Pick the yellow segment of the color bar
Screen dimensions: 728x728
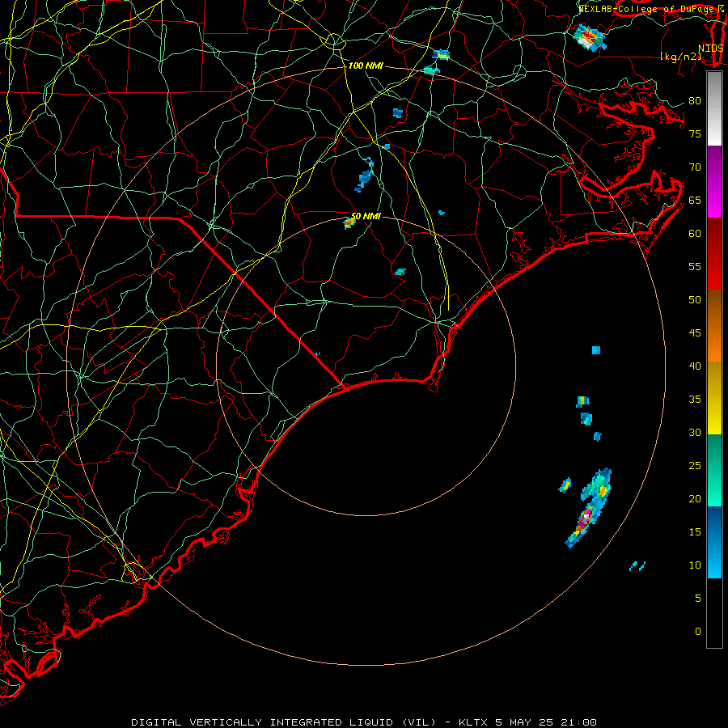click(x=714, y=398)
